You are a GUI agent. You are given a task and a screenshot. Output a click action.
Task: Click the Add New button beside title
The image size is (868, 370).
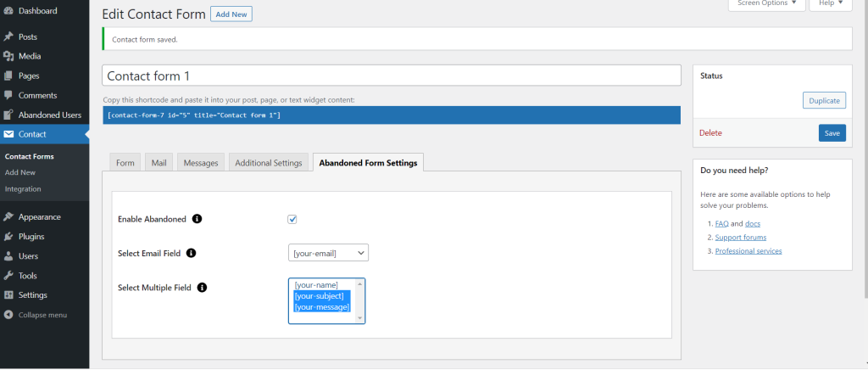(x=231, y=14)
